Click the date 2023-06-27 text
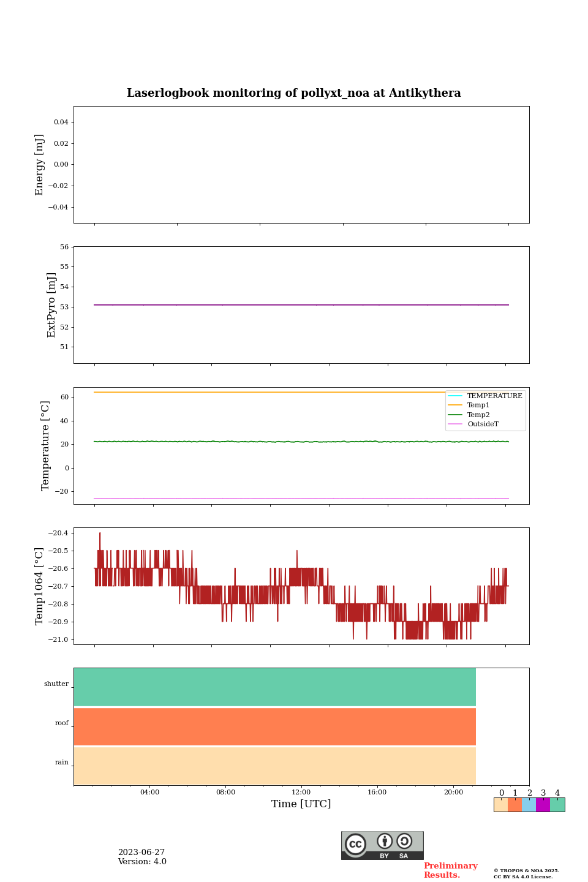The width and height of the screenshot is (588, 882). (141, 853)
